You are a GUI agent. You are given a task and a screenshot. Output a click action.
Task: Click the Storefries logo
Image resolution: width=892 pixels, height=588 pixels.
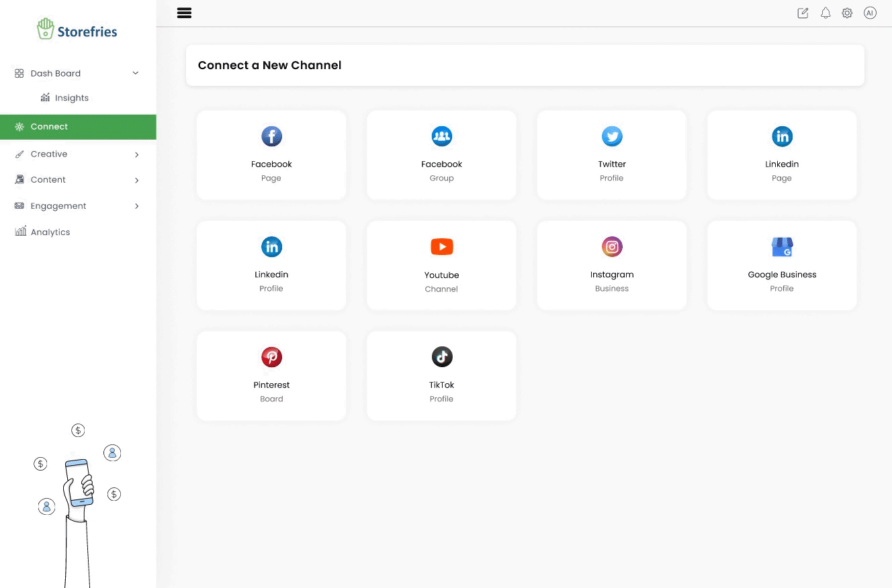(x=77, y=30)
